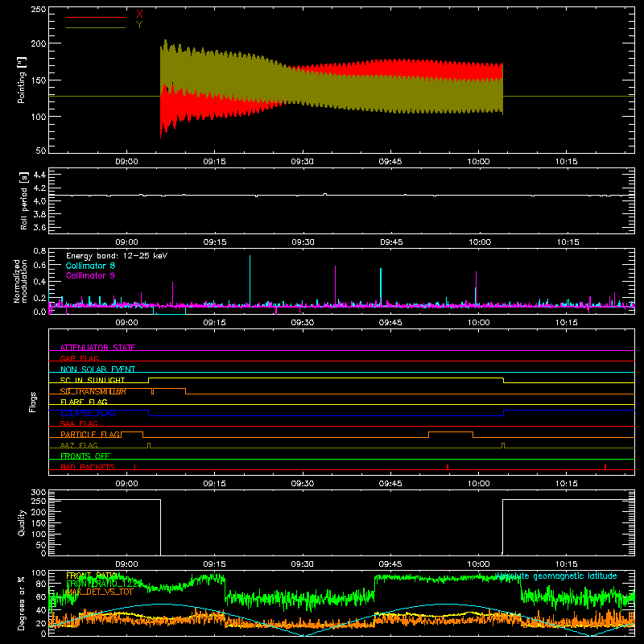Click the NON_SOLAR_EVENT flag label

[x=97, y=369]
